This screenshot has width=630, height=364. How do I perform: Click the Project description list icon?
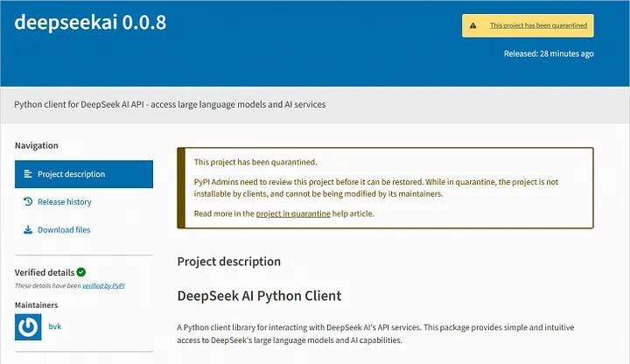coord(28,174)
